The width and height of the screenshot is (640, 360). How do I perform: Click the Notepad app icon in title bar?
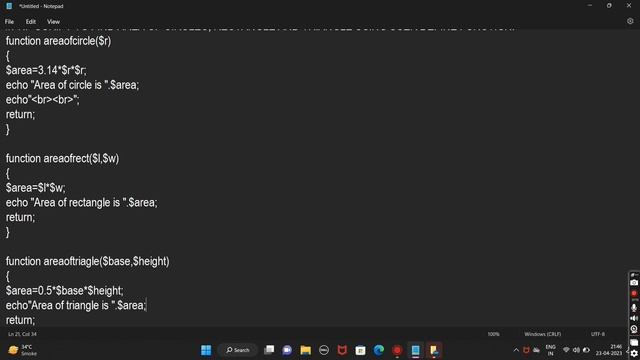point(9,6)
